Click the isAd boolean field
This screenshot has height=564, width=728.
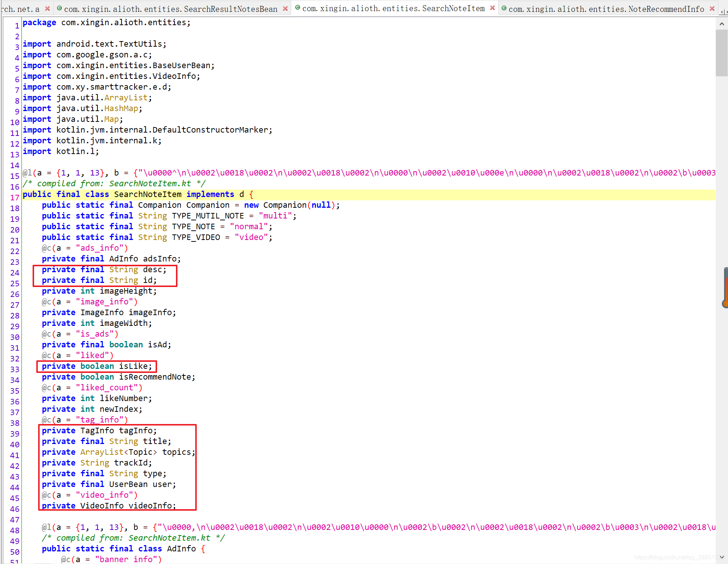[x=107, y=345]
